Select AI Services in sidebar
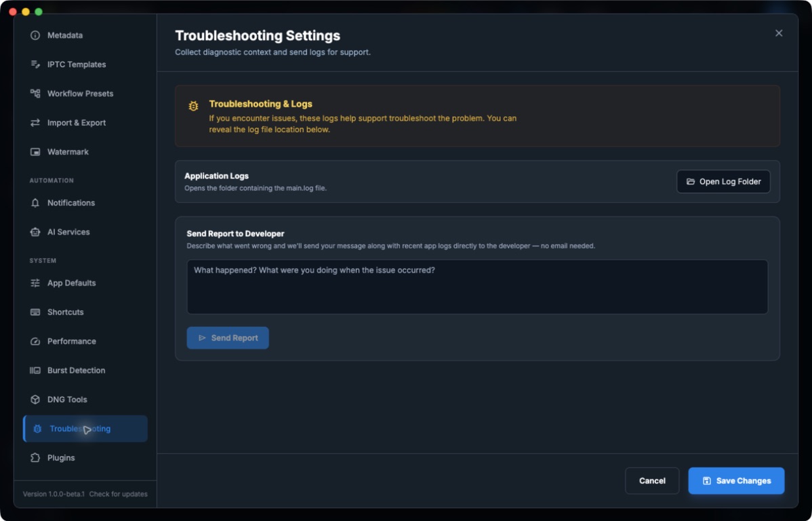812x521 pixels. coord(85,232)
